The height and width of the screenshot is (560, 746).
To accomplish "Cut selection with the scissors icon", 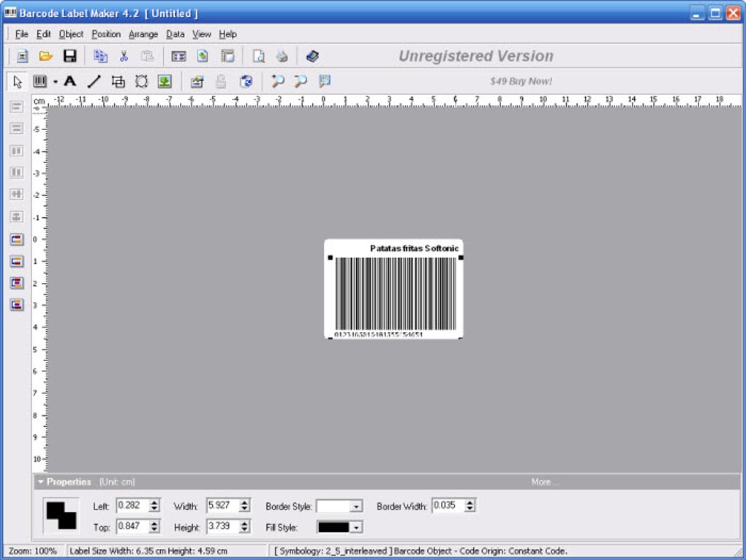I will pyautogui.click(x=124, y=56).
